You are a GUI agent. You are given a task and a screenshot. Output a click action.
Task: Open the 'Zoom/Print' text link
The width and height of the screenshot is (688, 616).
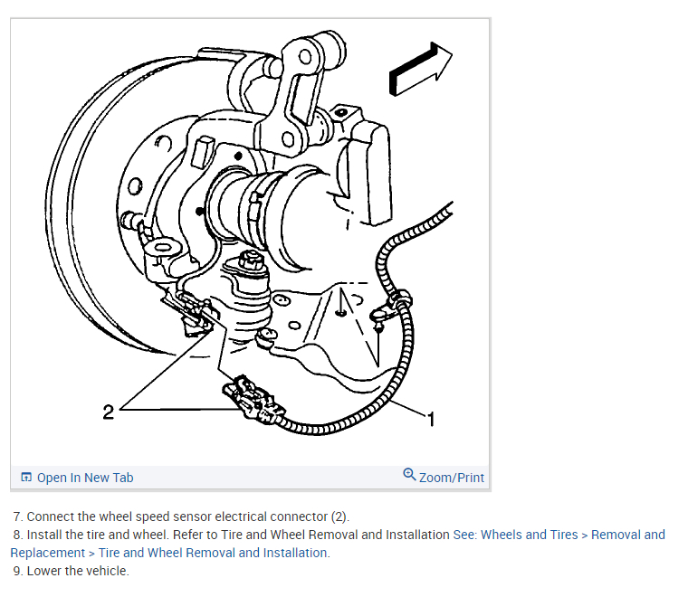tap(452, 478)
